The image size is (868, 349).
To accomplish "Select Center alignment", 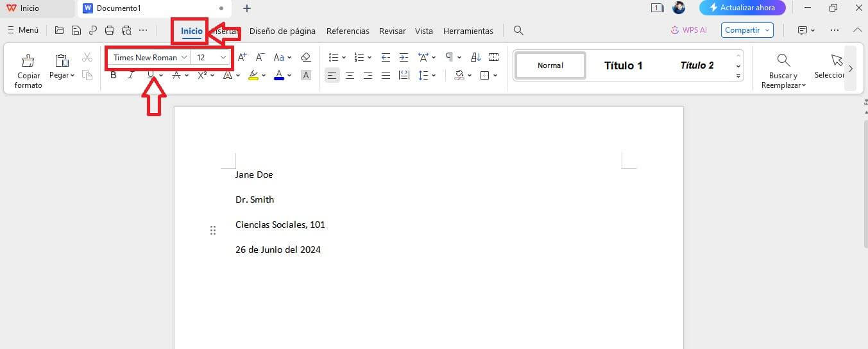I will pyautogui.click(x=350, y=75).
